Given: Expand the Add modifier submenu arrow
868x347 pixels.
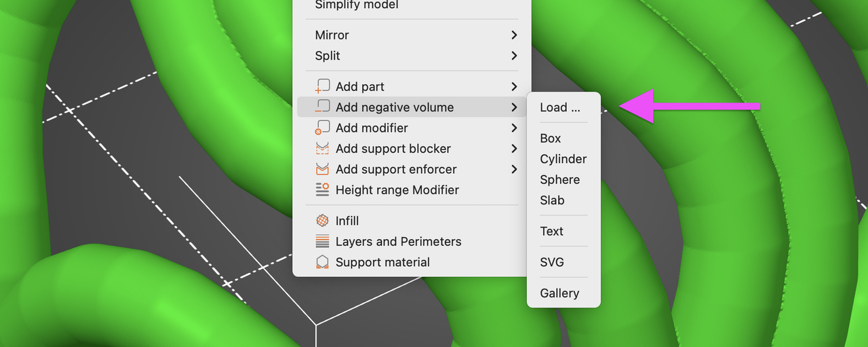Looking at the screenshot, I should pos(514,128).
